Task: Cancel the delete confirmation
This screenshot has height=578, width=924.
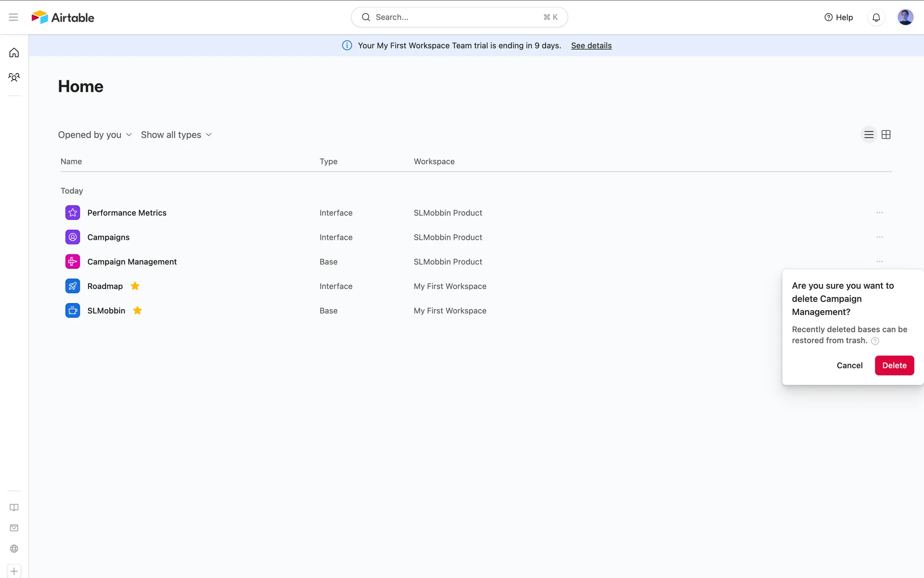Action: (x=849, y=365)
